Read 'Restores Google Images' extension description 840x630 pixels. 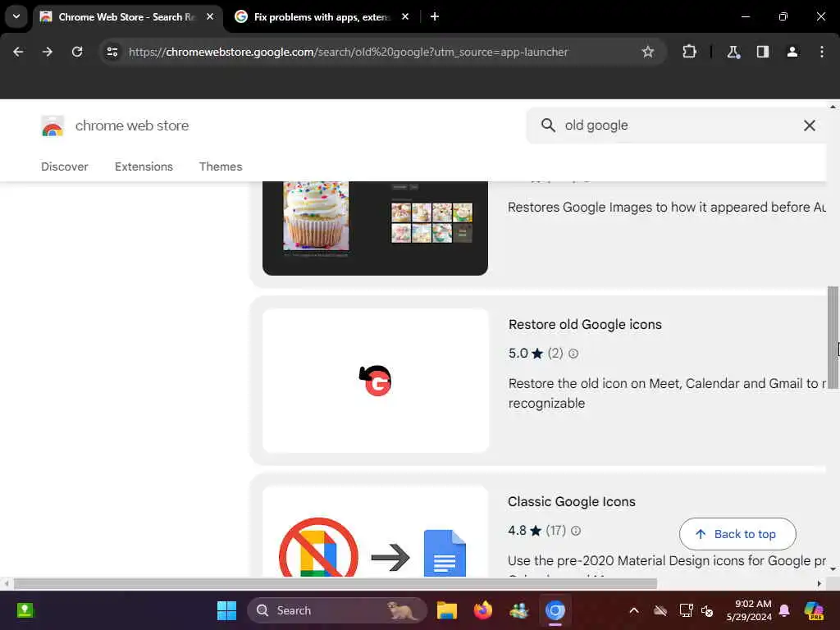[666, 208]
